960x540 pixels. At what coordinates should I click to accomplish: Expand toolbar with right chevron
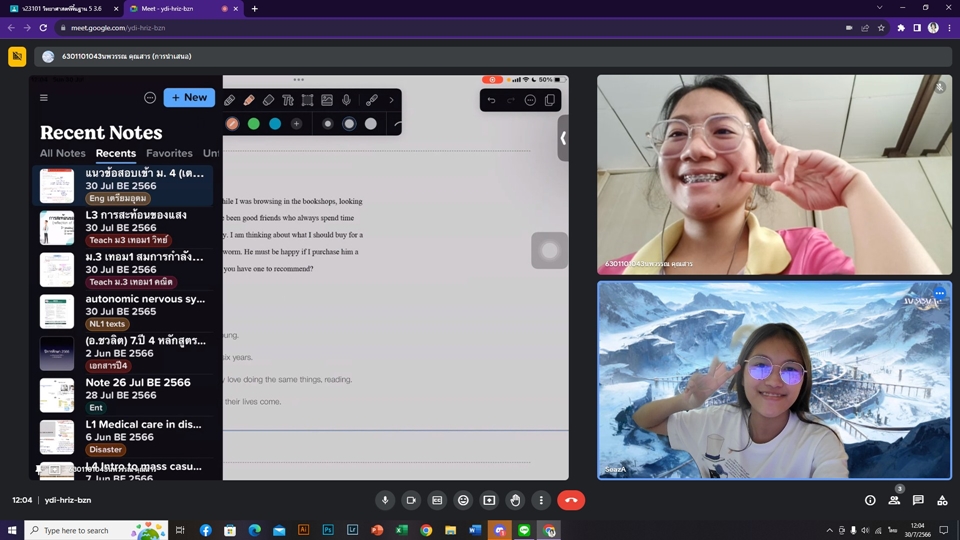point(392,100)
